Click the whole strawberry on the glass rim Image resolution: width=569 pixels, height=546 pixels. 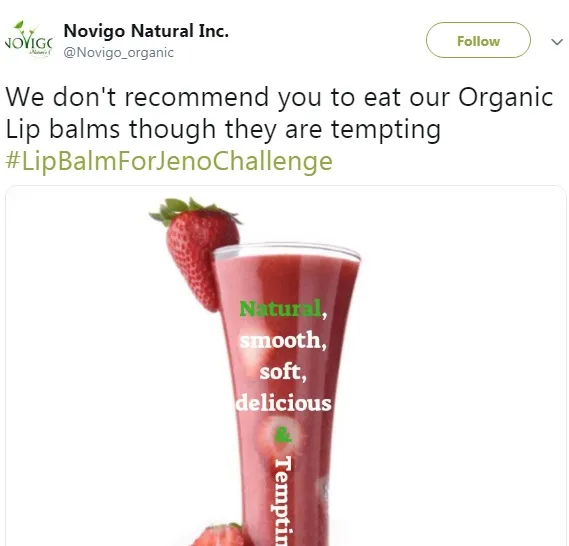(196, 252)
